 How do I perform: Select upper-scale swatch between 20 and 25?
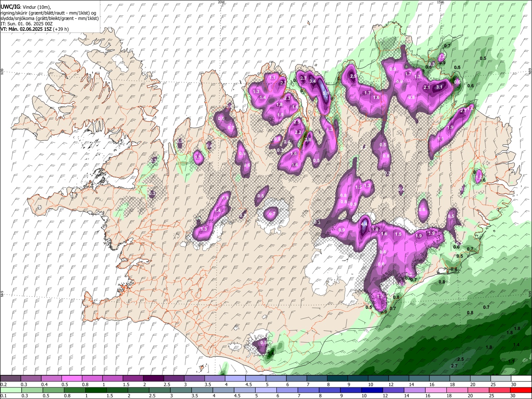(480, 379)
